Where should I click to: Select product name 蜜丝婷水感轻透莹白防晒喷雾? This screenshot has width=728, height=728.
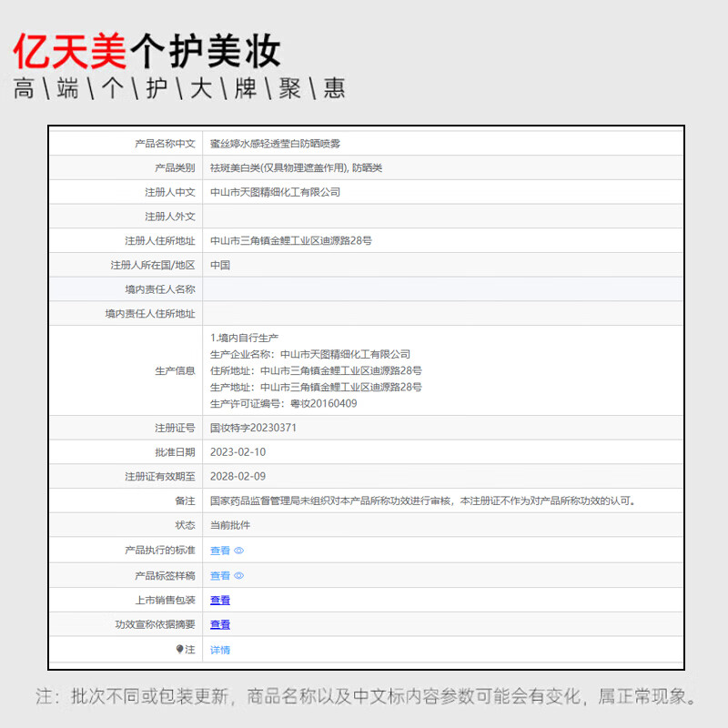coord(275,144)
